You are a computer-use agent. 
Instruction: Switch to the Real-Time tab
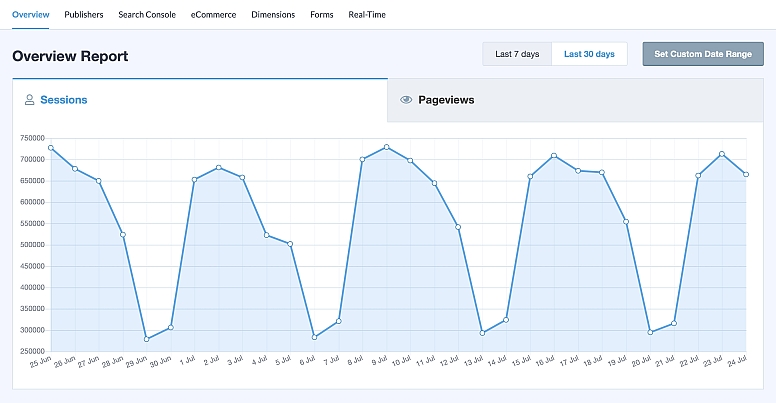[x=367, y=15]
